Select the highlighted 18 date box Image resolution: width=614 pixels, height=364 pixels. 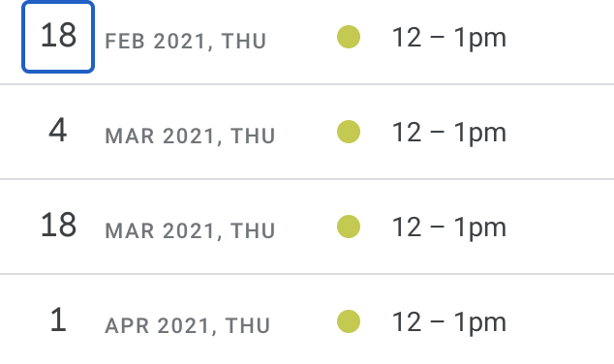coord(58,37)
